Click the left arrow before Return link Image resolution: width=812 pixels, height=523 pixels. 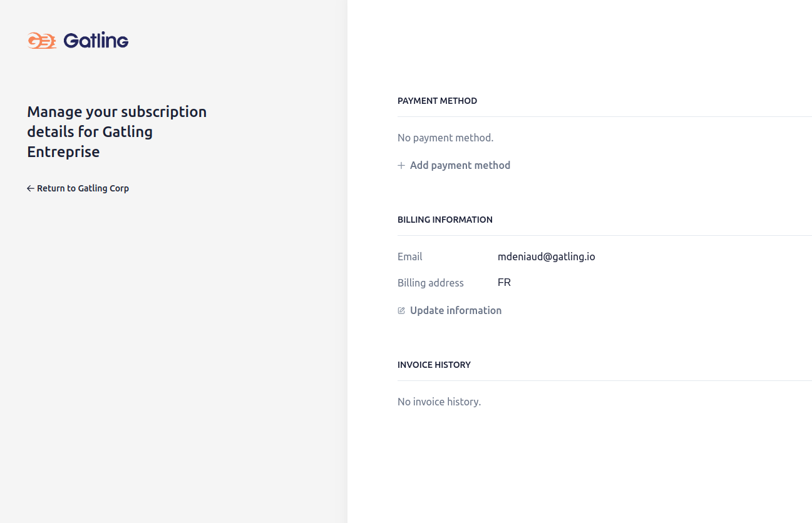tap(30, 188)
